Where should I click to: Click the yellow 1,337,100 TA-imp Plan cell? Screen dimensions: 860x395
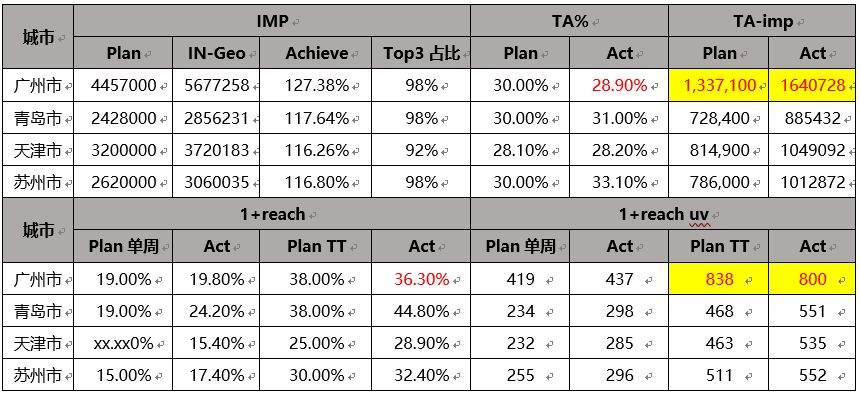pos(718,85)
